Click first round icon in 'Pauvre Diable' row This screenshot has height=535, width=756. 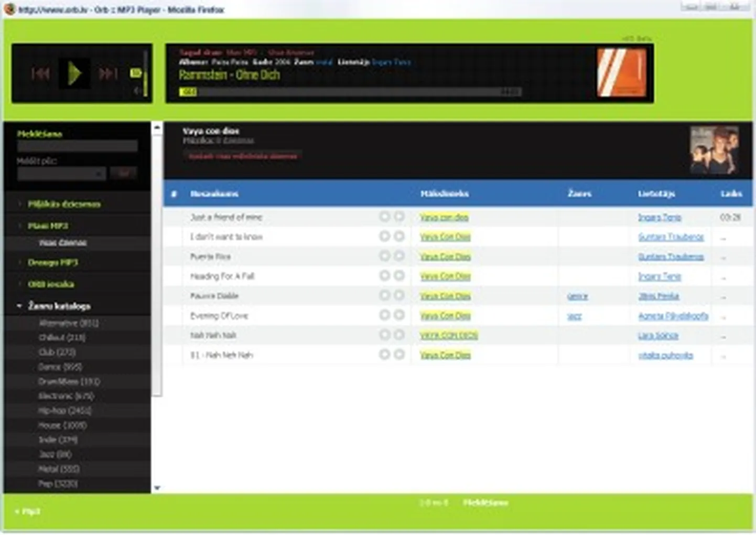click(384, 295)
